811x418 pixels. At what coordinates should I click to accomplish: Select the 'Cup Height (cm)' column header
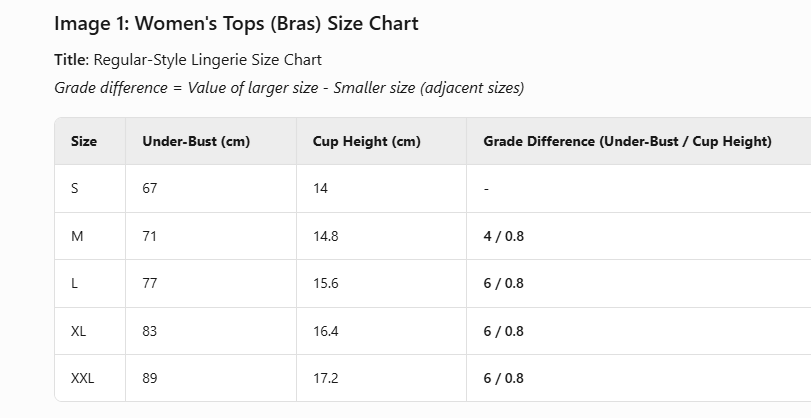click(x=366, y=142)
